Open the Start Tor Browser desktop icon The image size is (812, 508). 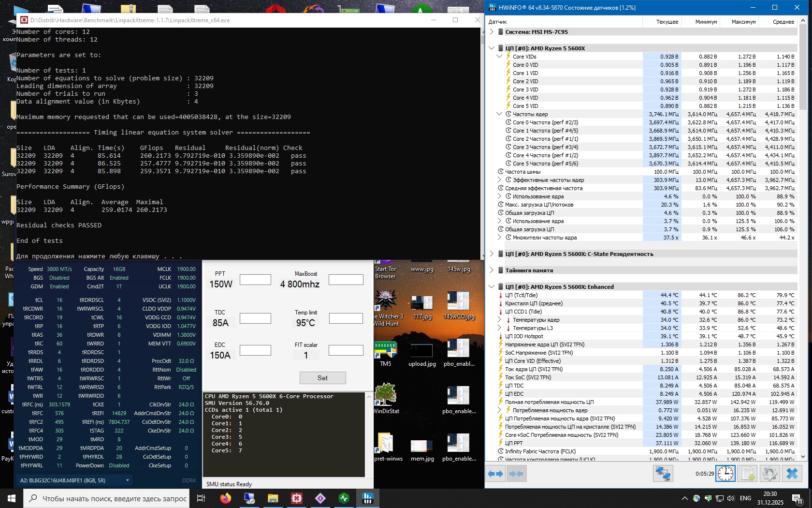(x=385, y=271)
